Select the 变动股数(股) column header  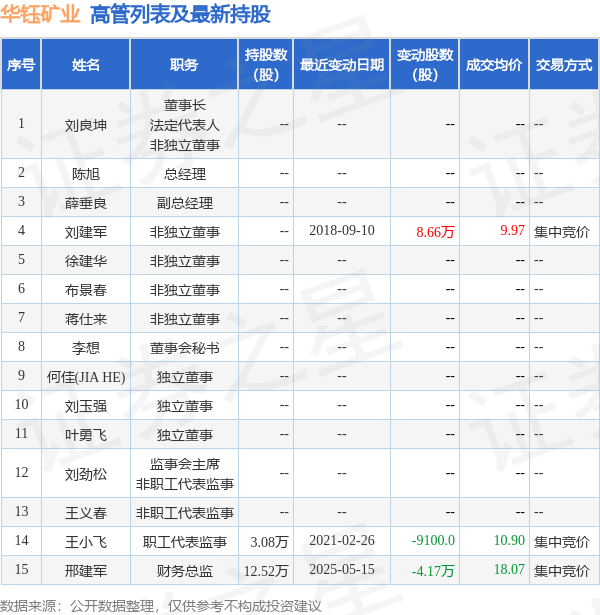425,64
